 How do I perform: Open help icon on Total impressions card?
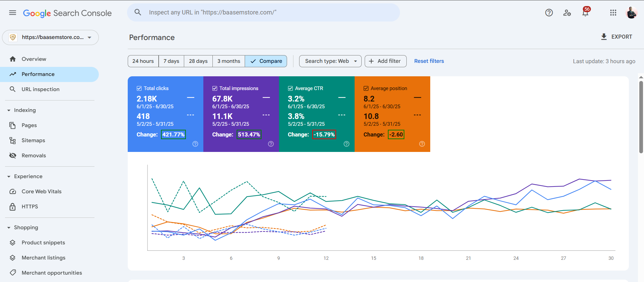click(x=271, y=144)
